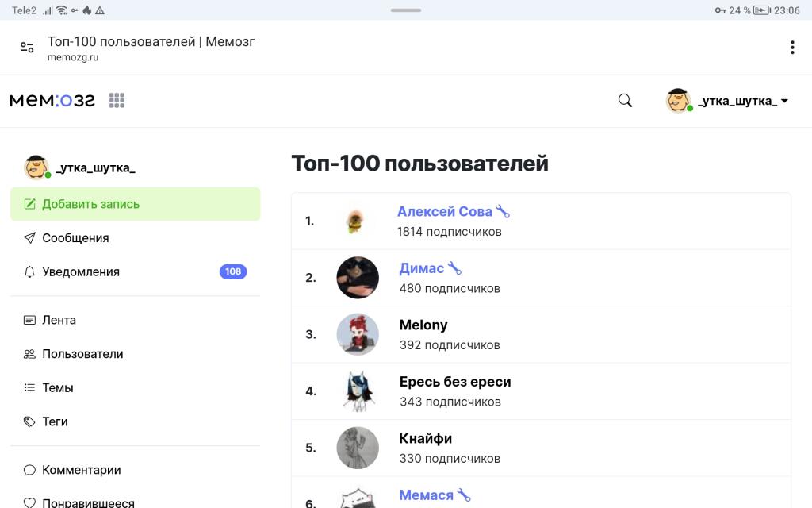812x508 pixels.
Task: Click the Лента feed icon
Action: 29,321
